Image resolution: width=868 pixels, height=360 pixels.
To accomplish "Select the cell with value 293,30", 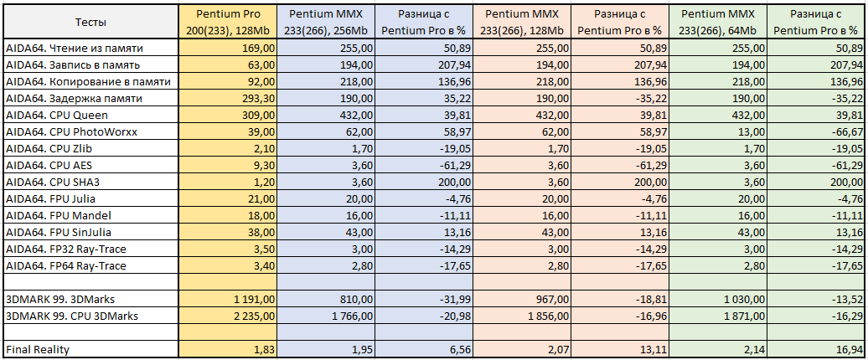I will (228, 98).
